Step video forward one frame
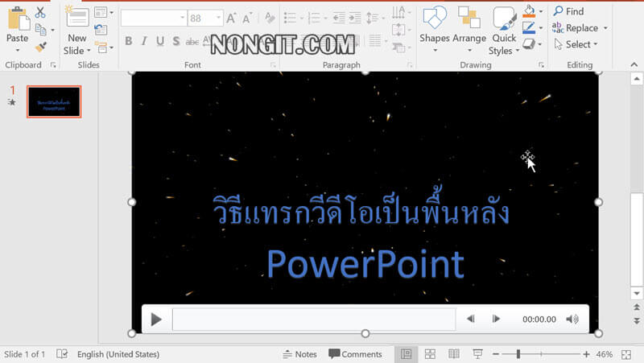 pyautogui.click(x=496, y=319)
